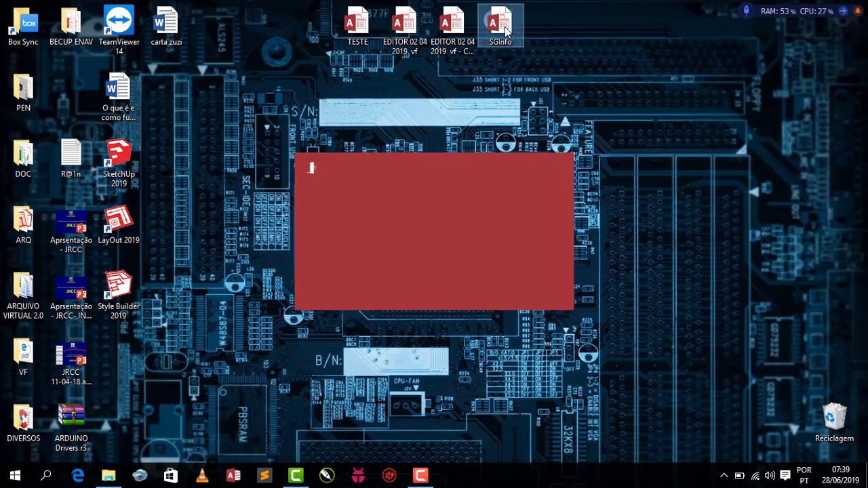Open VLC media player from taskbar

pyautogui.click(x=202, y=476)
